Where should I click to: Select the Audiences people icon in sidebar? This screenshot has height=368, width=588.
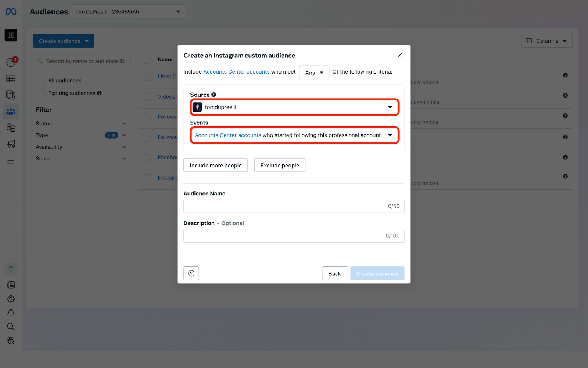pos(11,111)
